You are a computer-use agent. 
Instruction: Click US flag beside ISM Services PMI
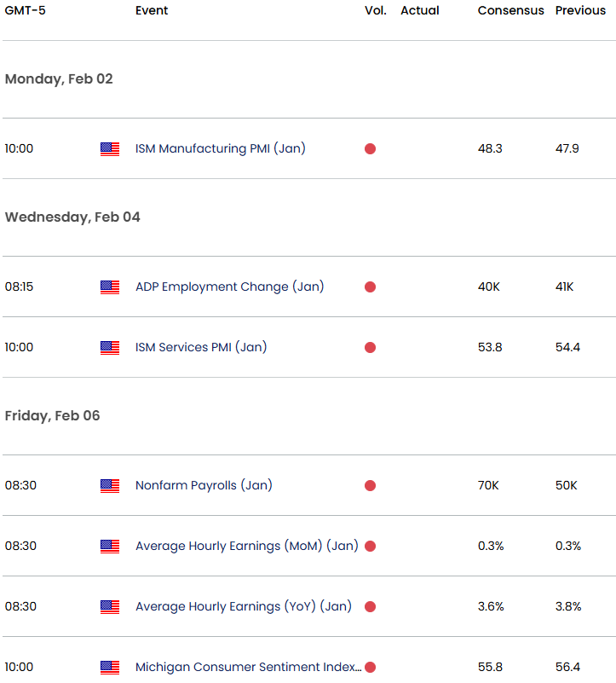[x=110, y=348]
